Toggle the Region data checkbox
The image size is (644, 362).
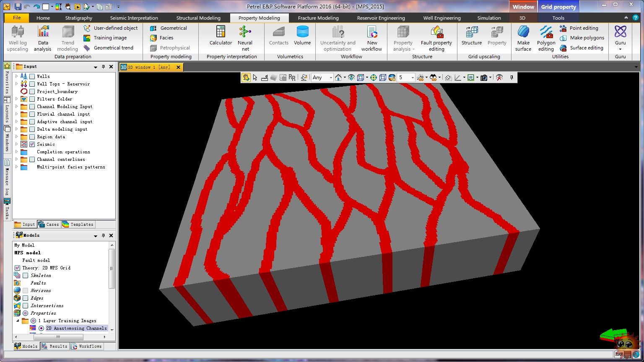32,137
